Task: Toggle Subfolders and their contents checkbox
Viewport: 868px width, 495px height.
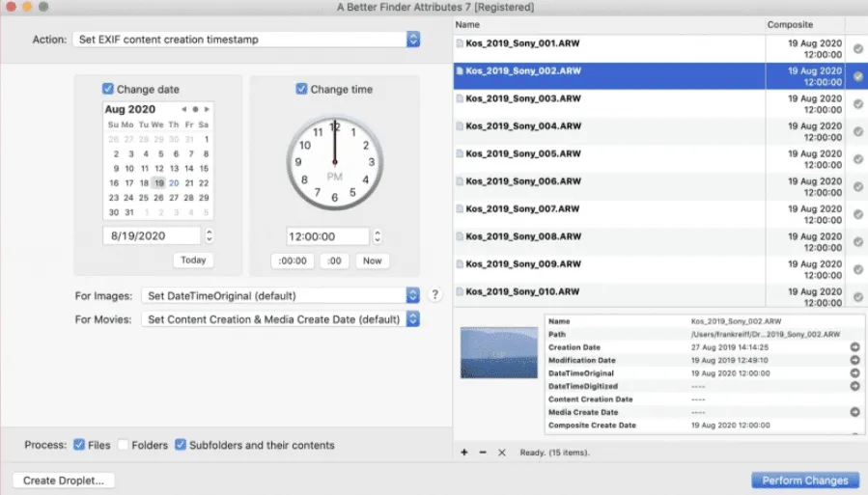Action: pos(181,445)
